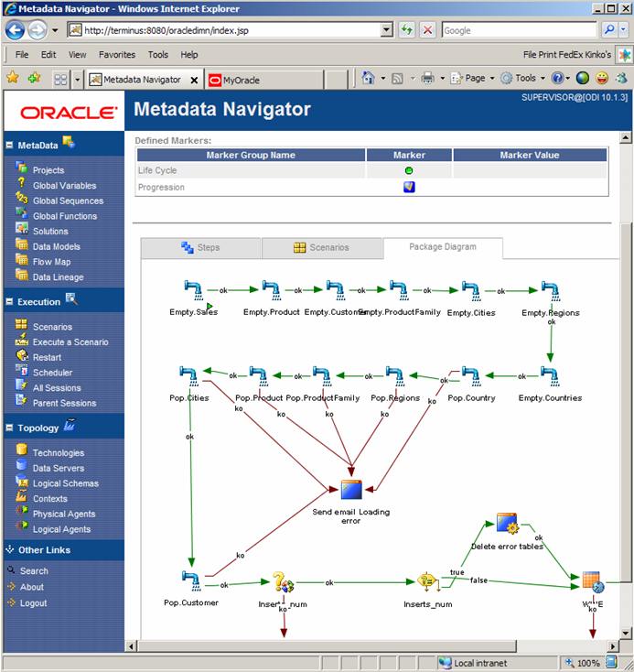Collapse the Topology section
Screen dimensions: 634x672
(9, 428)
